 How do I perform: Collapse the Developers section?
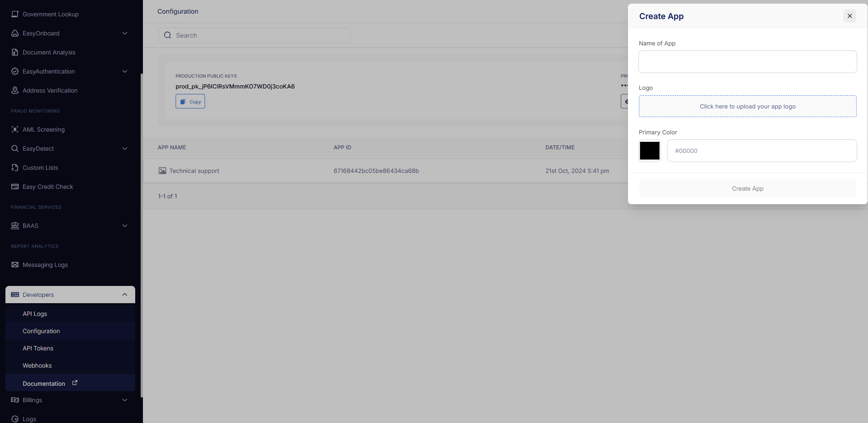pyautogui.click(x=125, y=295)
